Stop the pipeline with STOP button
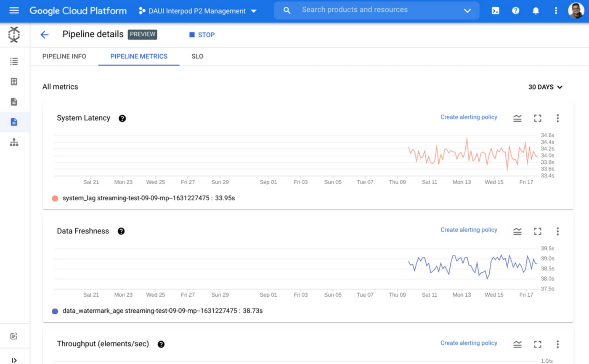The width and height of the screenshot is (589, 364). point(202,35)
